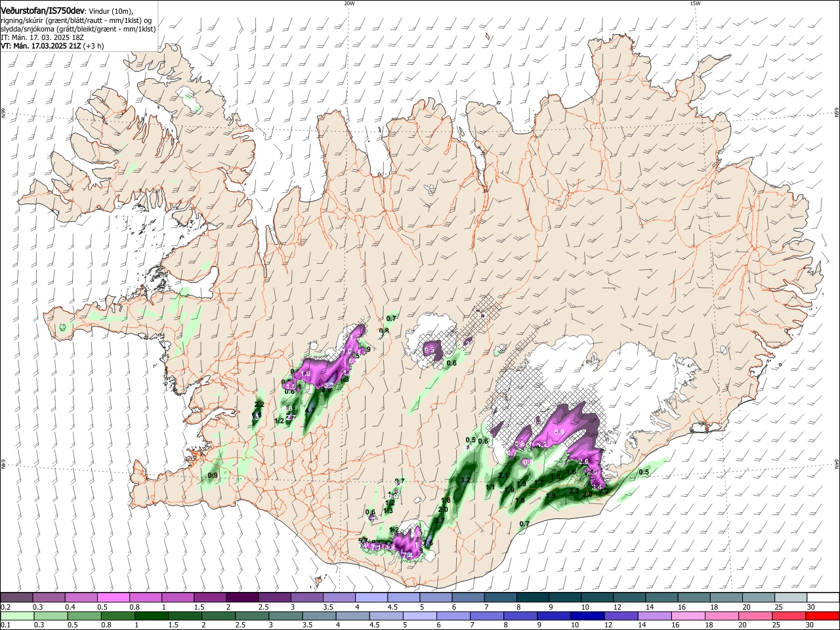Screen dimensions: 840x630
Task: Pick the bottom-row swatch labeled 4
Action: coord(352,616)
